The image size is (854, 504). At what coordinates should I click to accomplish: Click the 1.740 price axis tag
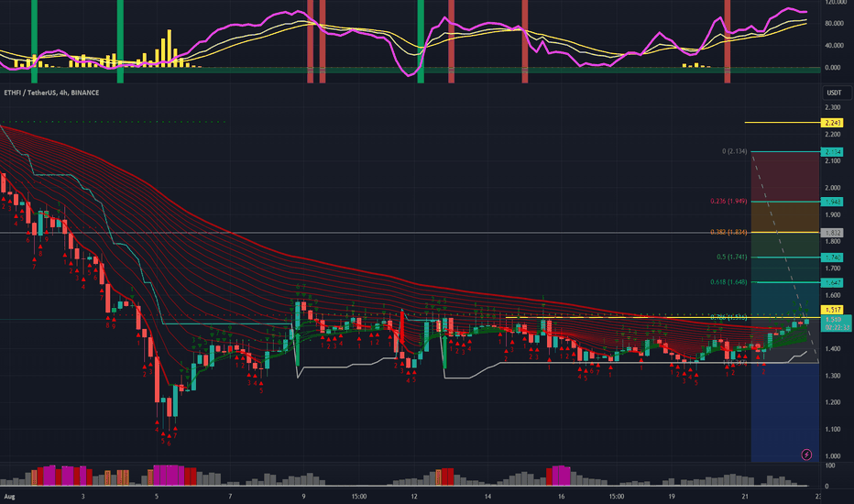click(x=832, y=257)
